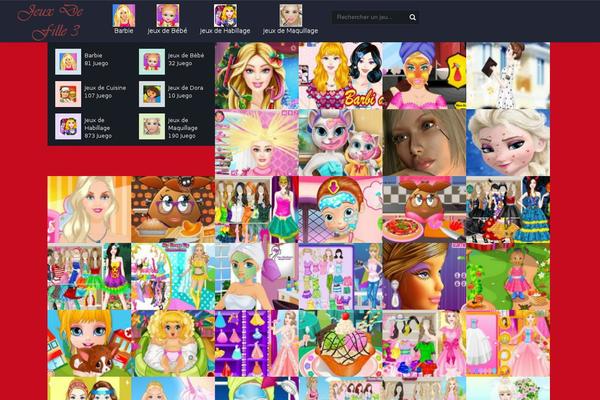Click the Jeux de Maquillage 190 Juego category icon
Viewport: 600px width, 400px height.
coord(152,126)
